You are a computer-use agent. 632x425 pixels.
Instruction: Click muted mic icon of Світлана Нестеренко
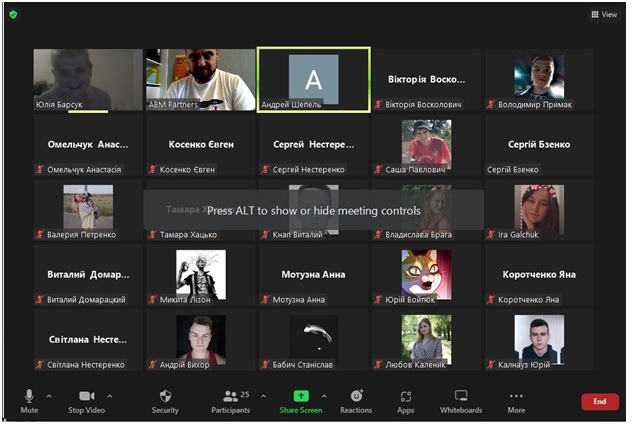pyautogui.click(x=40, y=365)
